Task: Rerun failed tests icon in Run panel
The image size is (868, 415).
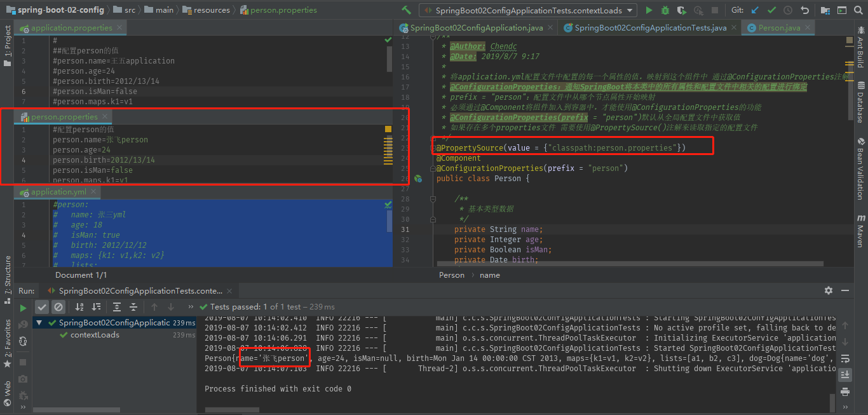Action: pos(23,324)
